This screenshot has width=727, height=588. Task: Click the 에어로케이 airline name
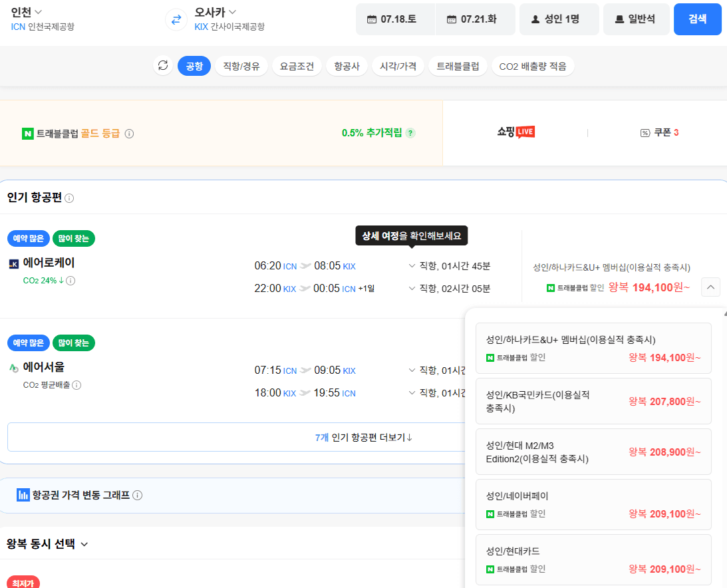49,263
